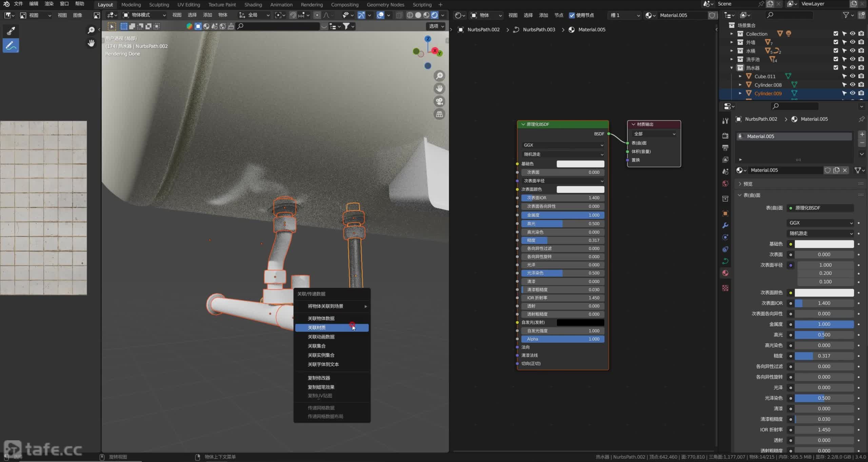
Task: Add a new material slot with plus button
Action: pyautogui.click(x=862, y=134)
